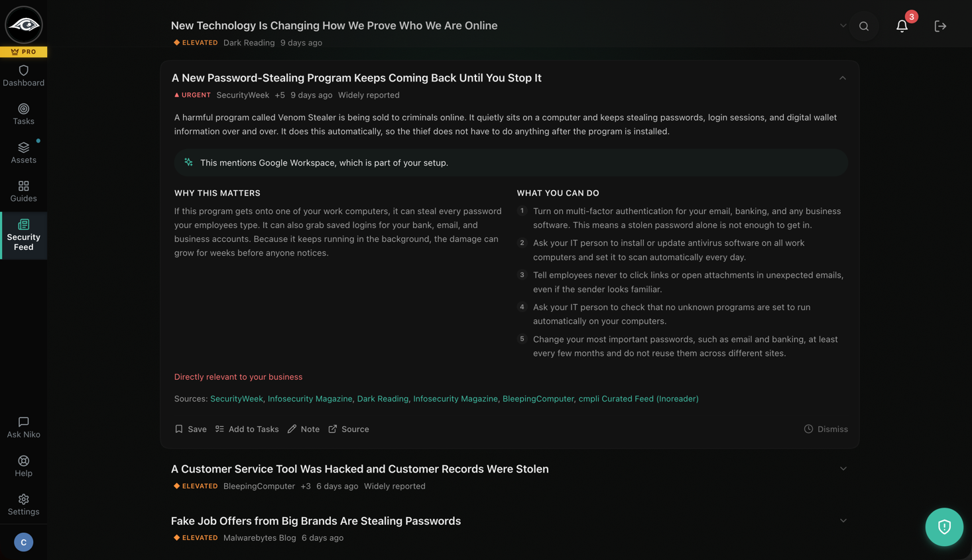
Task: Open the search icon in header
Action: click(x=863, y=27)
